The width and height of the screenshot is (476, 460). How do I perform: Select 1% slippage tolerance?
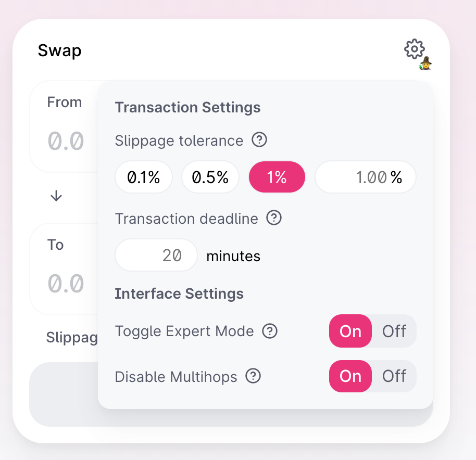[x=277, y=177]
